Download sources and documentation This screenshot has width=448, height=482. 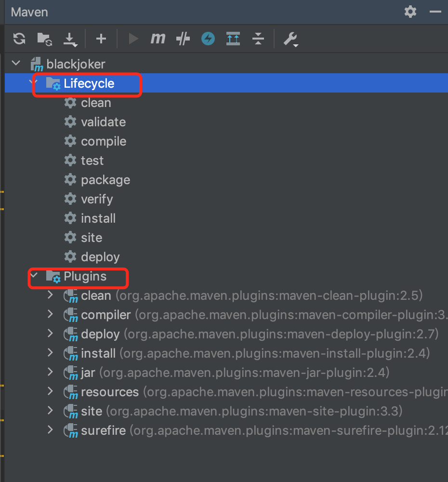pos(70,39)
